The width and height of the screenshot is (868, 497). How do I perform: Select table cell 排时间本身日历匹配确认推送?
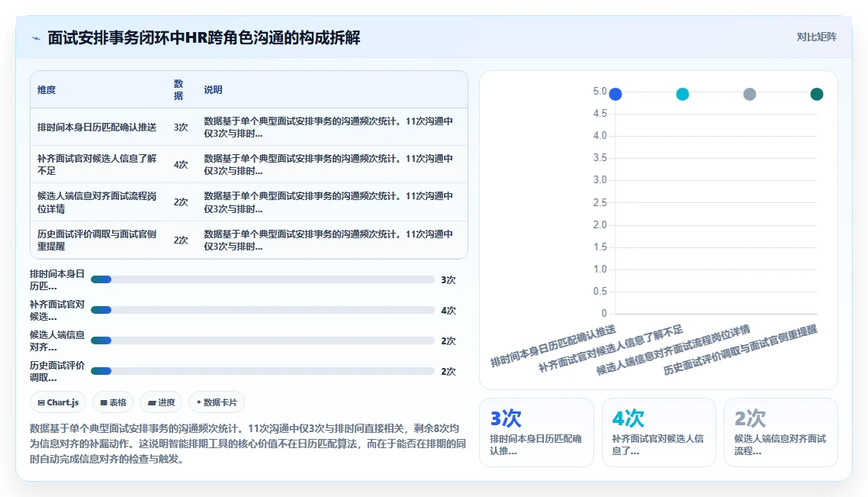(x=97, y=127)
